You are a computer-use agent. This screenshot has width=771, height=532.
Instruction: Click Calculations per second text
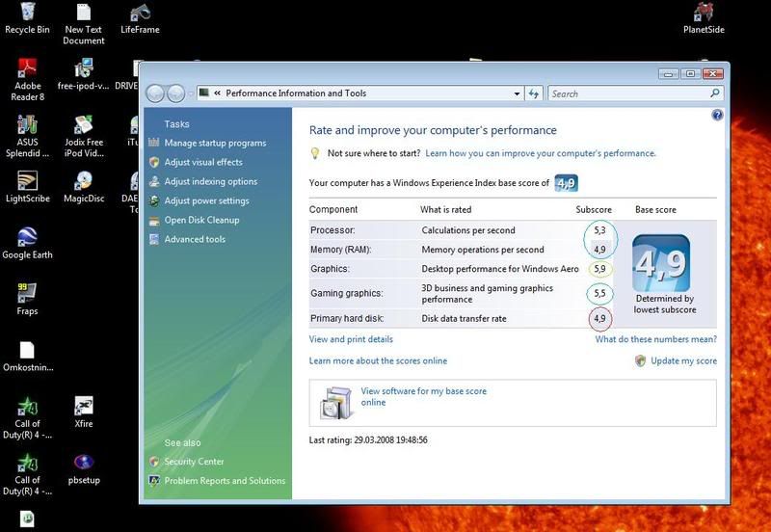click(x=468, y=230)
